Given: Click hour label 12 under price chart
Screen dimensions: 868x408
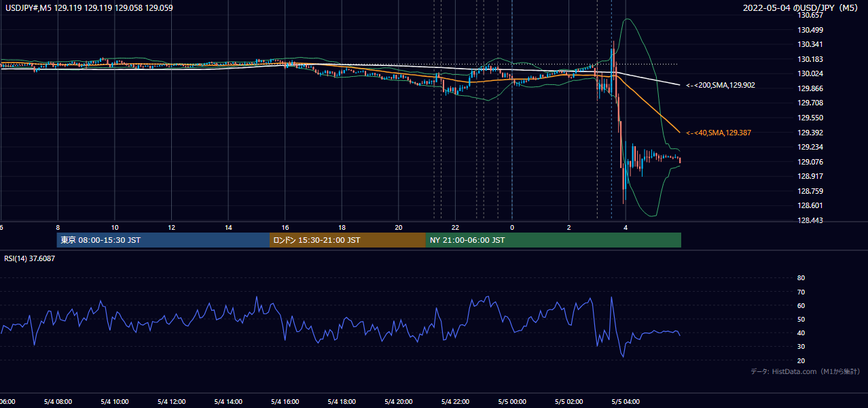Looking at the screenshot, I should [171, 227].
